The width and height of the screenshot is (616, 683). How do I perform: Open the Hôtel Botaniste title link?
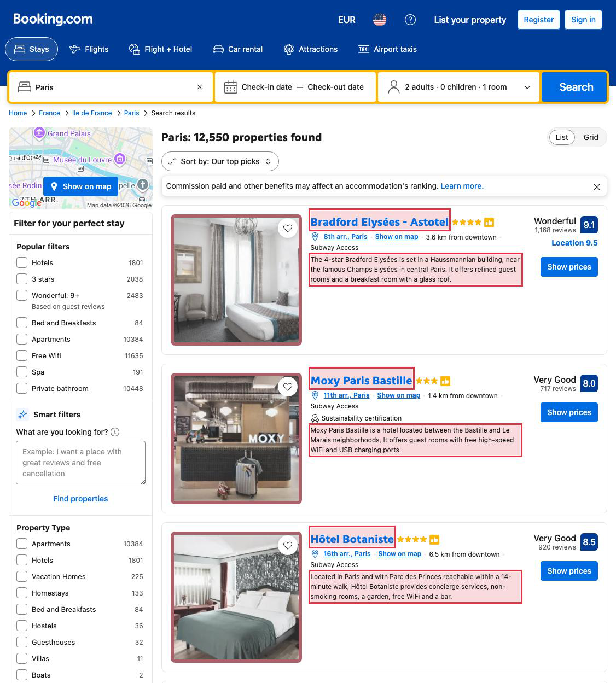[352, 539]
